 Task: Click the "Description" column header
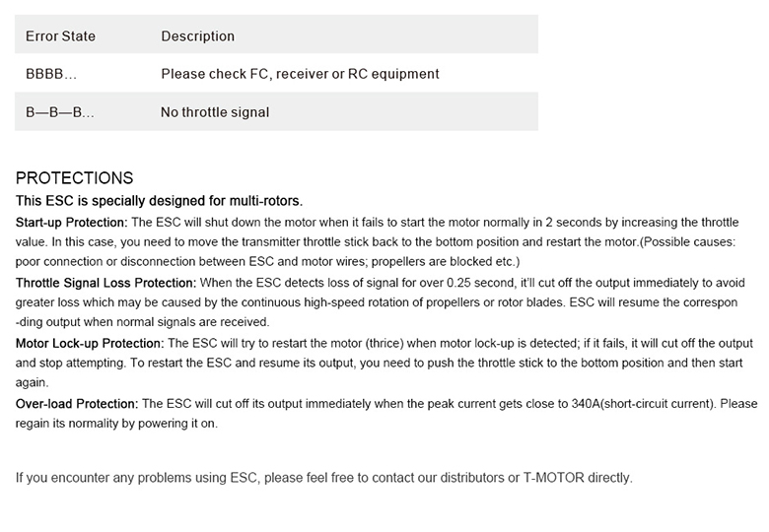[x=197, y=36]
